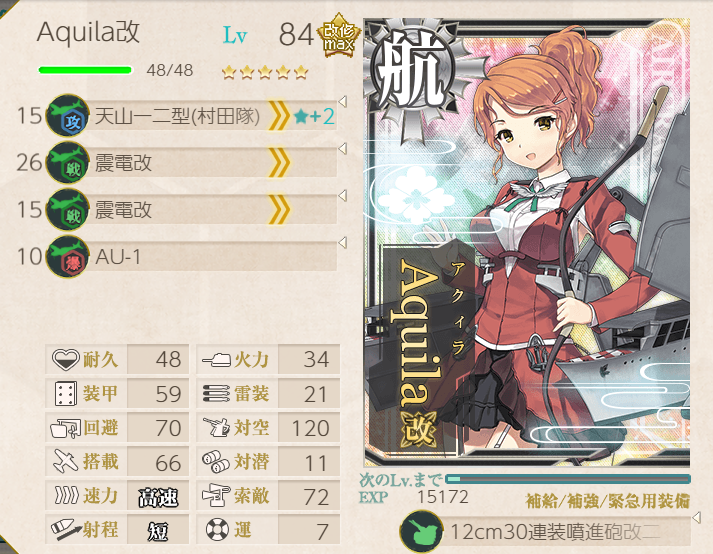
Task: Click the next level EXP progress bar
Action: point(568,478)
